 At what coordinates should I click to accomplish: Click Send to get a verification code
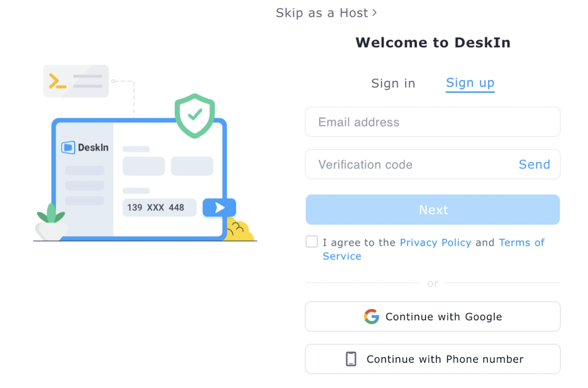click(x=534, y=164)
